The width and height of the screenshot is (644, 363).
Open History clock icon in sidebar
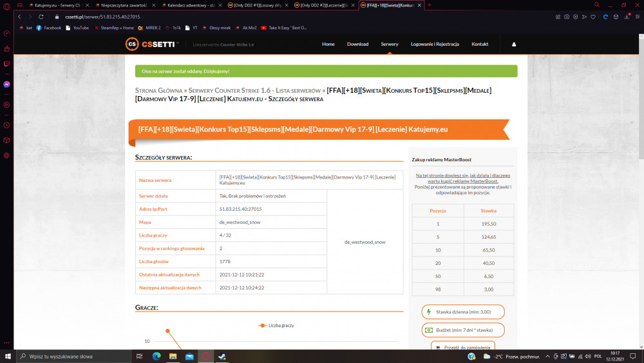(x=6, y=125)
